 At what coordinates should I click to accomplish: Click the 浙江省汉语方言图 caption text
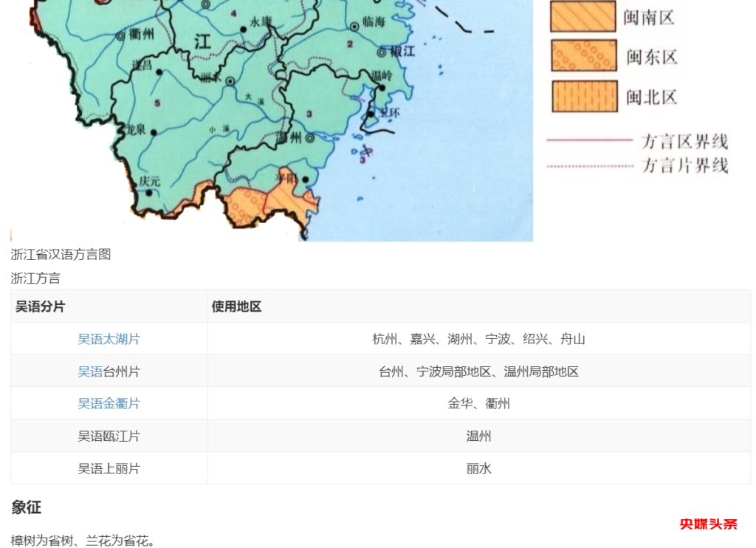(x=61, y=254)
